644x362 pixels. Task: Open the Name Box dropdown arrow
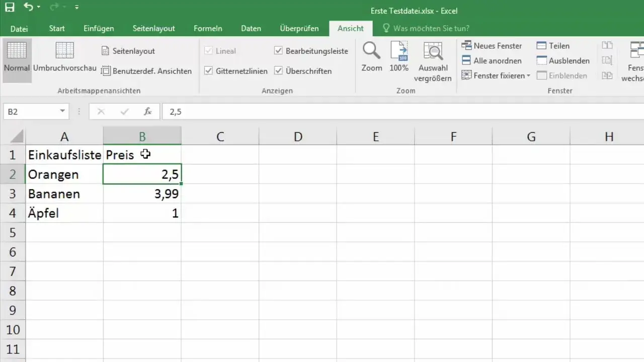(62, 112)
